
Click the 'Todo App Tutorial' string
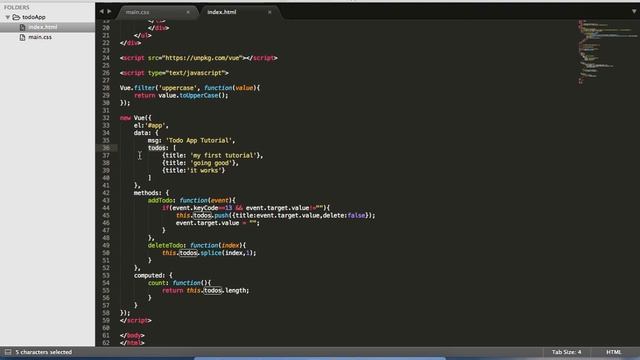(200, 140)
